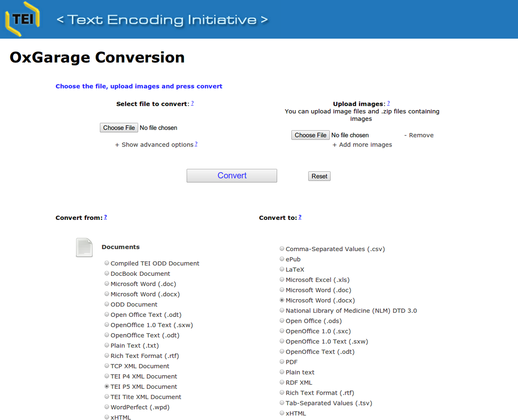Viewport: 518px width, 420px height.
Task: Choose National Library of Medicine DTD target
Action: click(x=282, y=310)
